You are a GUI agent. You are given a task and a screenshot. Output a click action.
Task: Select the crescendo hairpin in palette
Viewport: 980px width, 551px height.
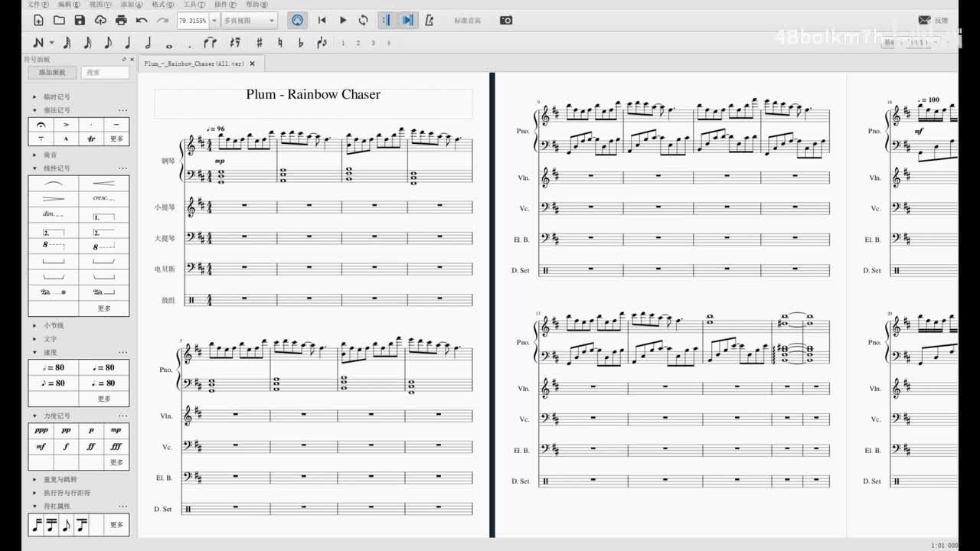[x=104, y=184]
